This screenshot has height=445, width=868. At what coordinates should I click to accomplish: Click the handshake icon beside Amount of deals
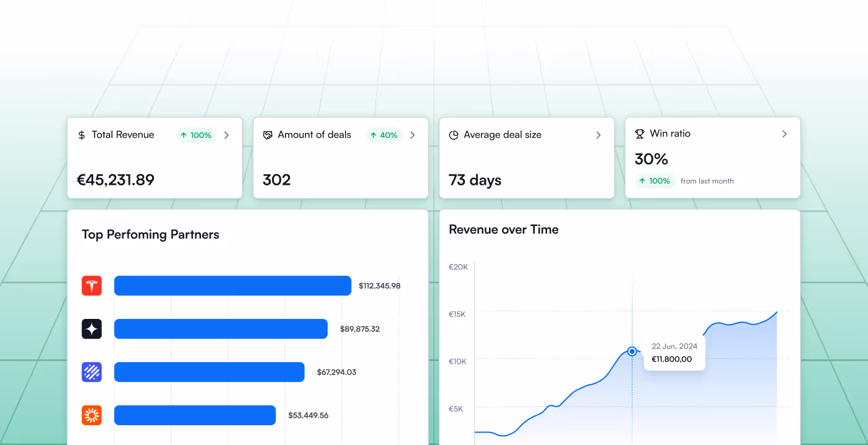tap(268, 135)
